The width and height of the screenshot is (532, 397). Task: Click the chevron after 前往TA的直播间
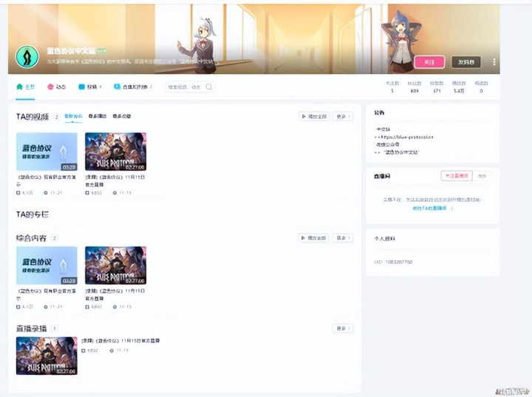pyautogui.click(x=451, y=208)
